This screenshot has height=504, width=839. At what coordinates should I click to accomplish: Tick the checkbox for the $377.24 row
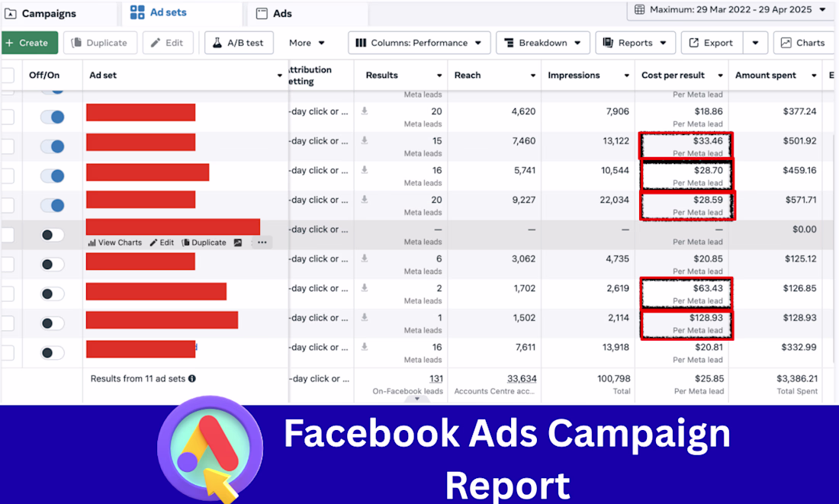click(8, 117)
